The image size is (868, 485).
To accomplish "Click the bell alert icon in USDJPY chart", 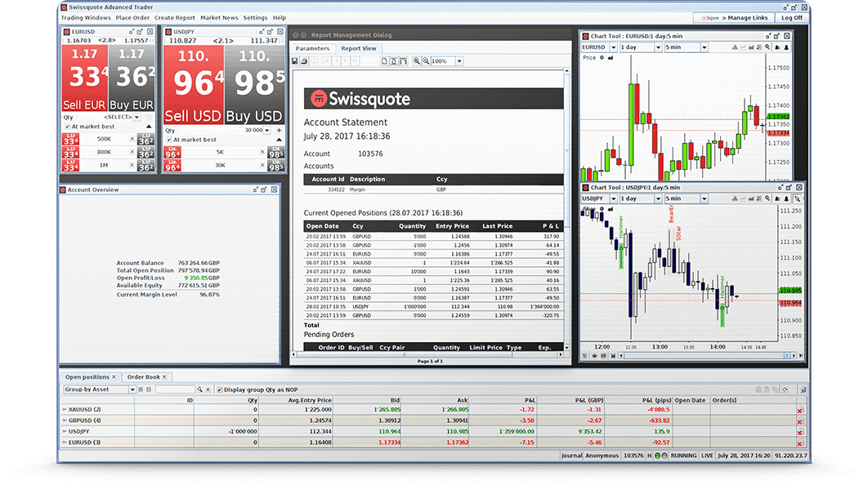I will tap(786, 198).
